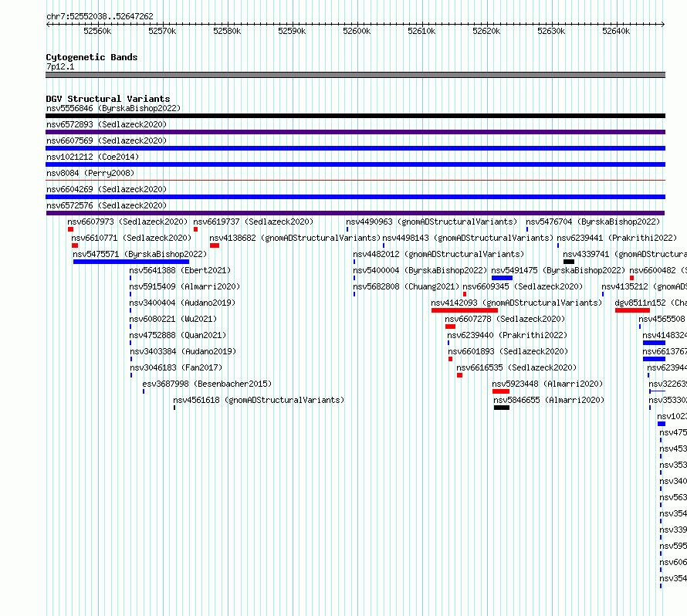This screenshot has width=687, height=616.
Task: Select the purple nsv6572893 variant bar
Action: pos(355,132)
